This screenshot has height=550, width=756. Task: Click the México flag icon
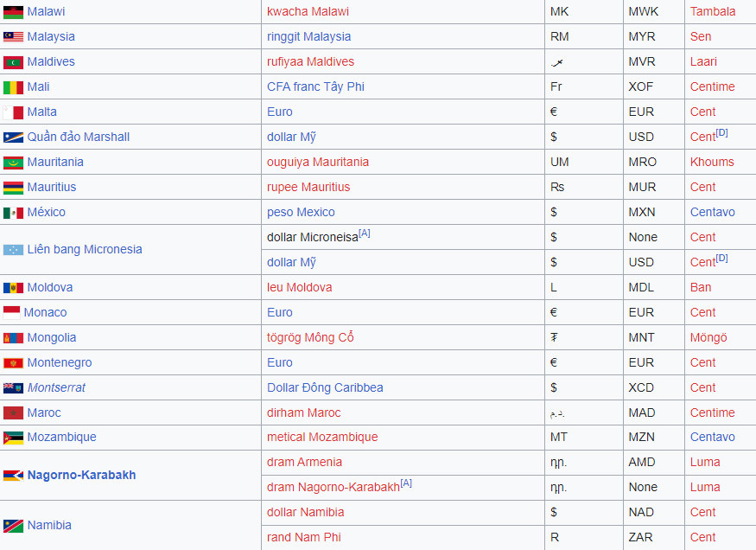[x=13, y=213]
